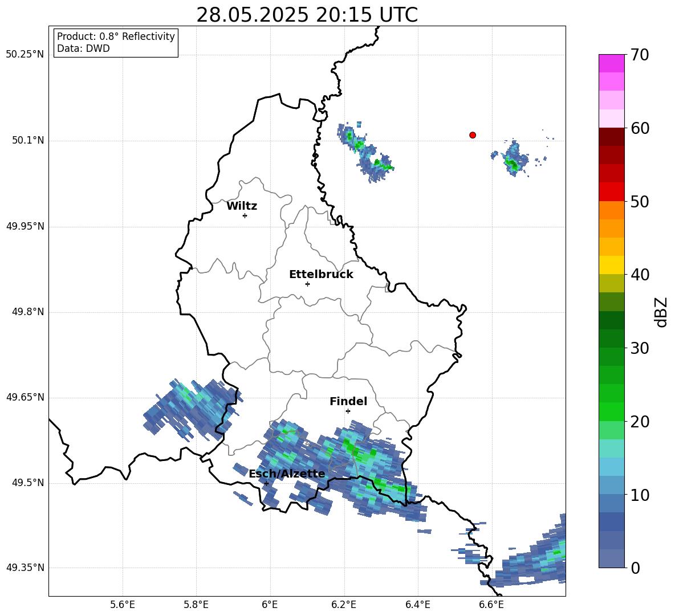Click the 6°E longitude label
The width and height of the screenshot is (675, 616).
pos(270,605)
